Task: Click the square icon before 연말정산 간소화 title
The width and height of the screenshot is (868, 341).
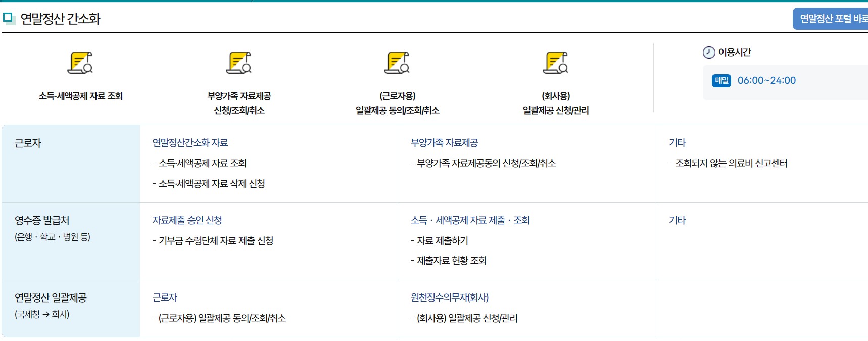Action: click(9, 18)
